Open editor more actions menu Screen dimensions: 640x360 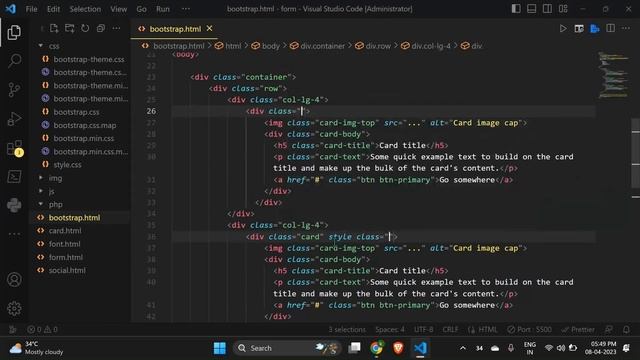tap(626, 29)
